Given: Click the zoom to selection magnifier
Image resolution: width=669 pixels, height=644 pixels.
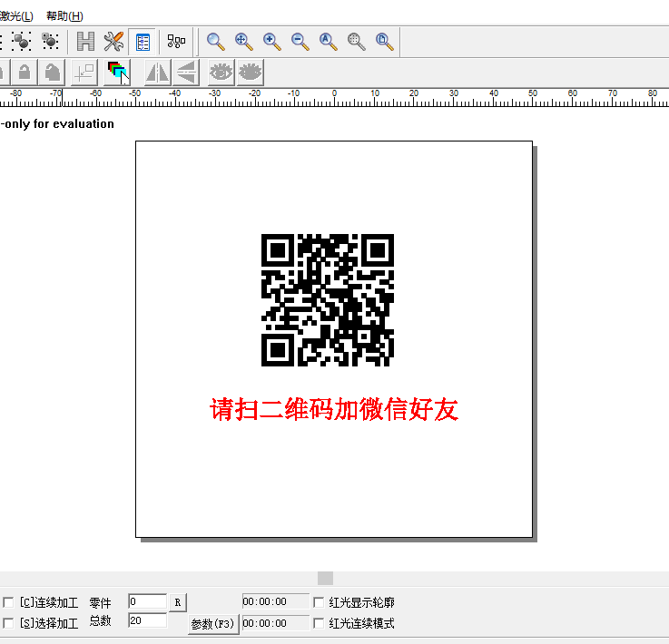Looking at the screenshot, I should pyautogui.click(x=356, y=42).
